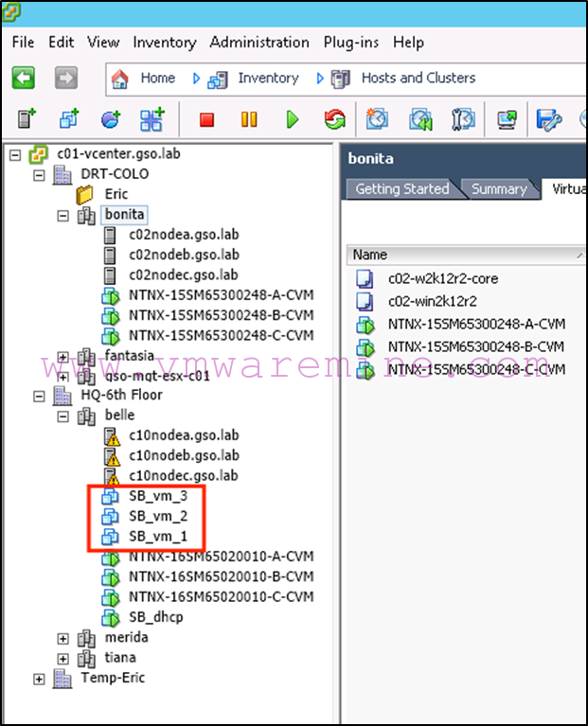This screenshot has width=588, height=726.
Task: Click the Revert to Snapshot icon
Action: point(420,119)
